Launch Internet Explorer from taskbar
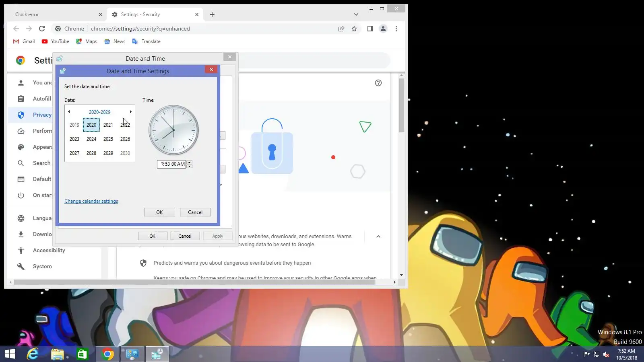 (33, 354)
